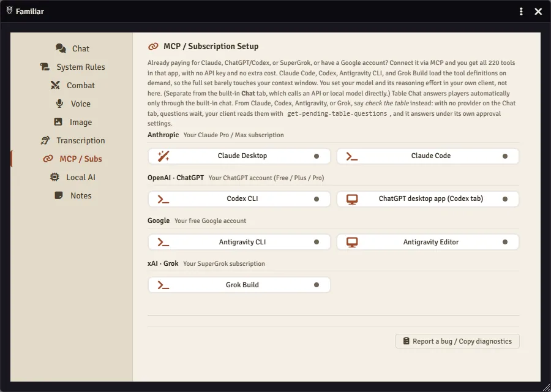Click the magic wand icon on Claude Desktop
Viewport: 551px width, 392px height.
(x=163, y=156)
